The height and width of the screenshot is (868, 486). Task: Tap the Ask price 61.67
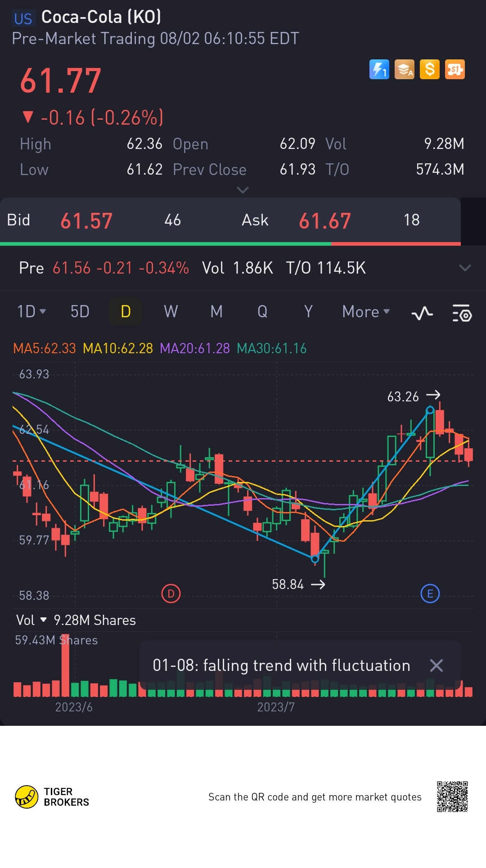[325, 221]
